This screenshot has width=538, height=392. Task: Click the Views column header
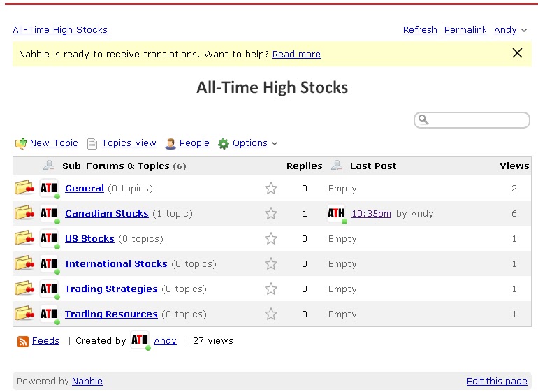[514, 166]
